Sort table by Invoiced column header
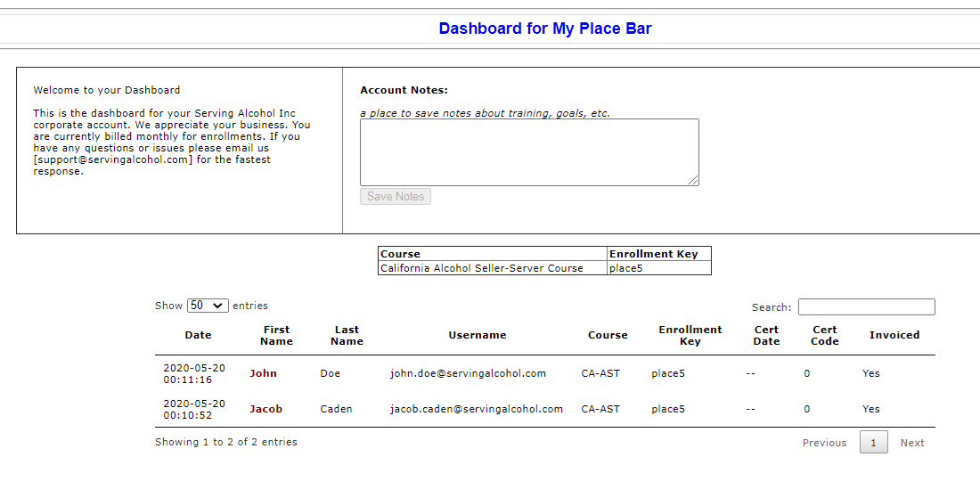Image resolution: width=980 pixels, height=498 pixels. 894,335
